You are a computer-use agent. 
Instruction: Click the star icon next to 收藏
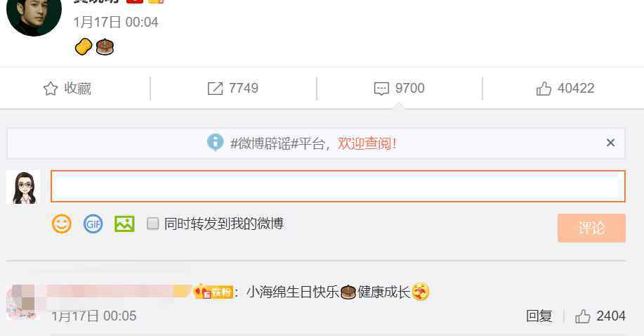51,89
